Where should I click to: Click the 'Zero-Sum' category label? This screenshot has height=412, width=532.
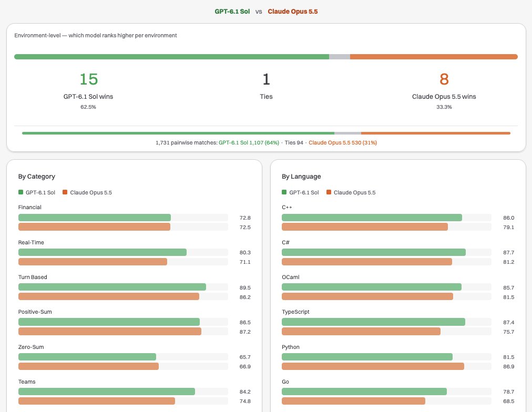[31, 347]
